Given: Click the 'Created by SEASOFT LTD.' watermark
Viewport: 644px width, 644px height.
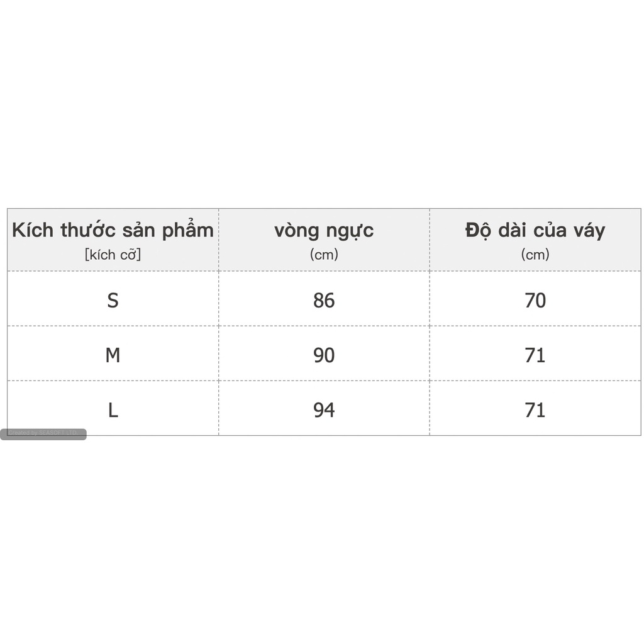Looking at the screenshot, I should tap(43, 433).
